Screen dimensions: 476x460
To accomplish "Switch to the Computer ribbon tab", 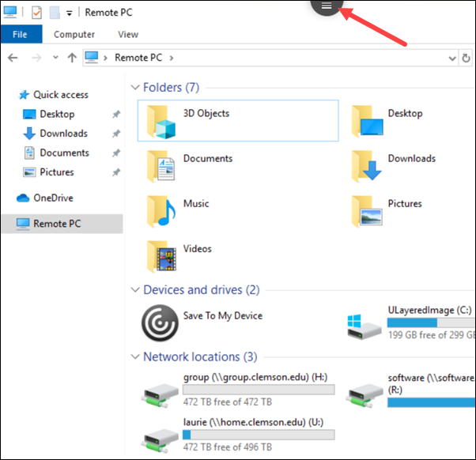I will click(x=74, y=35).
